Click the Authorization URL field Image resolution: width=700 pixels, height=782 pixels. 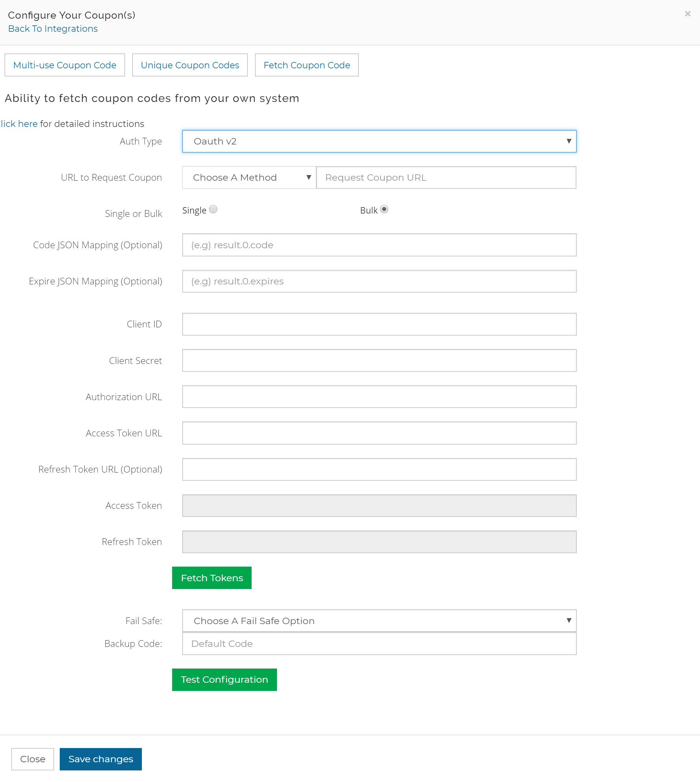point(379,396)
